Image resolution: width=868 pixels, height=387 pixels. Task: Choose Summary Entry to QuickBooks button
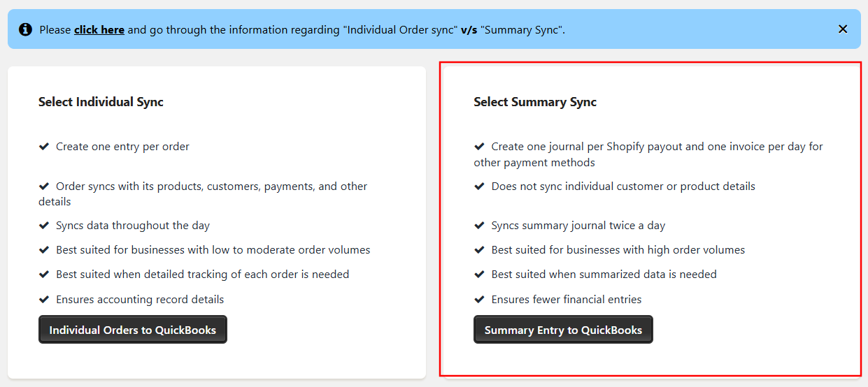click(x=563, y=330)
